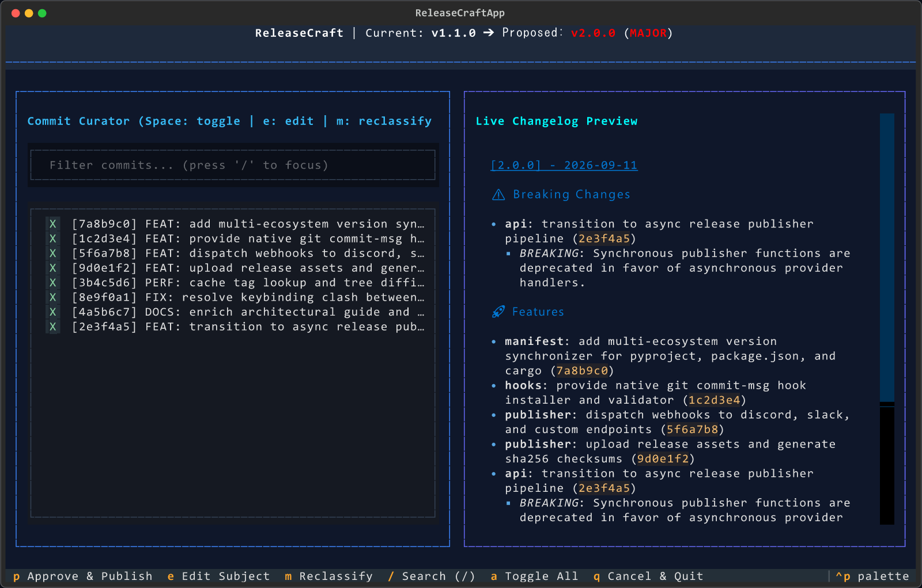Click the proposed version v2.0.0 in header
This screenshot has width=922, height=588.
pyautogui.click(x=593, y=33)
